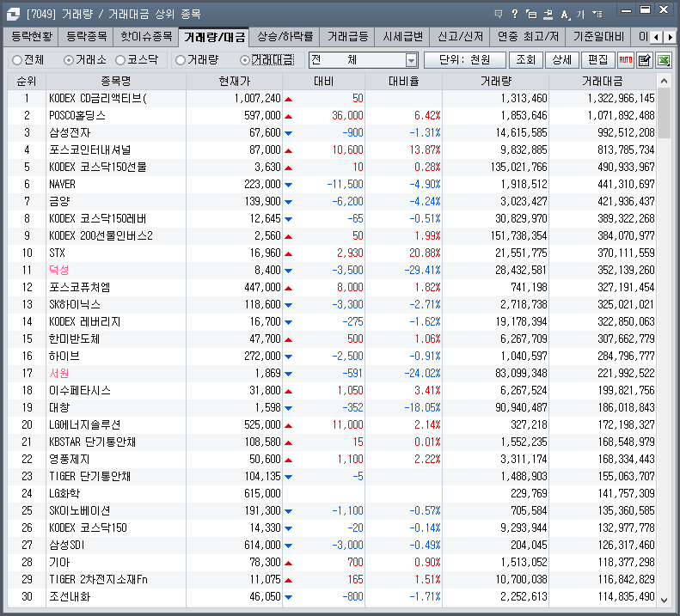Open help with the question mark icon
The height and width of the screenshot is (616, 680).
coord(514,15)
